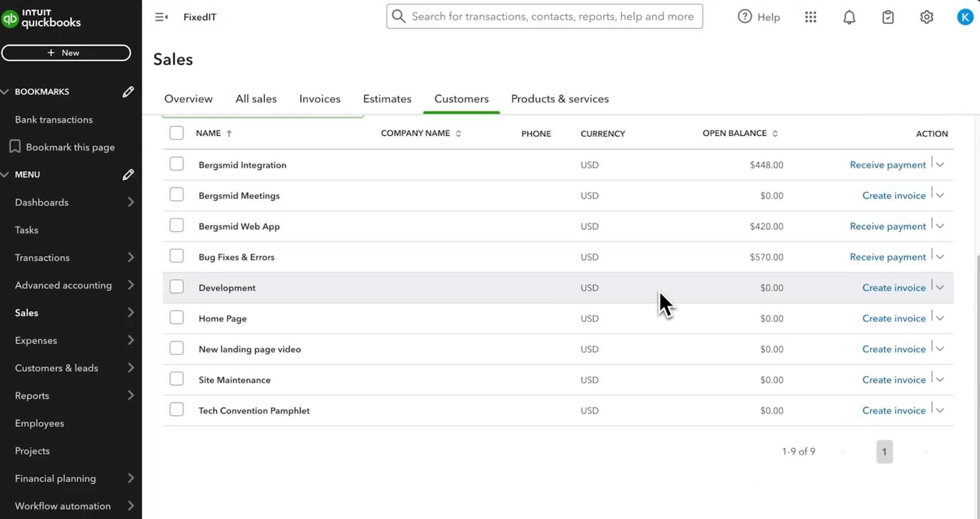Select the checkbox for Bergsmid Integration
The width and height of the screenshot is (980, 519).
[x=176, y=163]
